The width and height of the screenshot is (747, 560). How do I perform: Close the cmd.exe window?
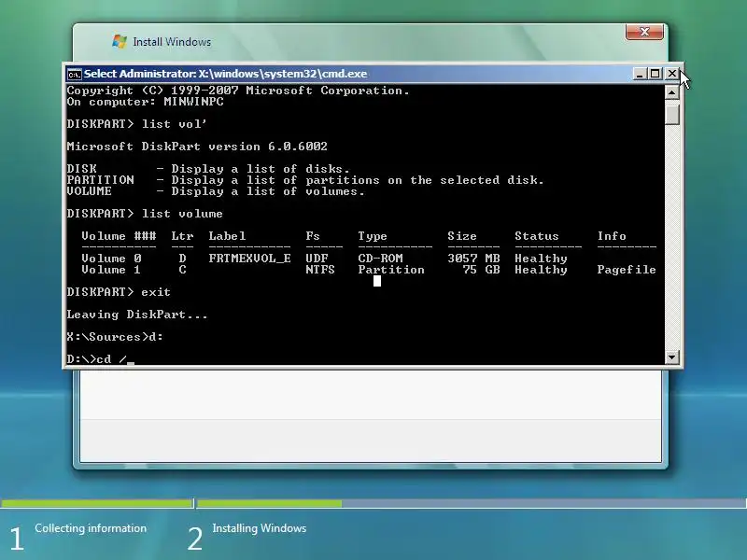pyautogui.click(x=671, y=74)
